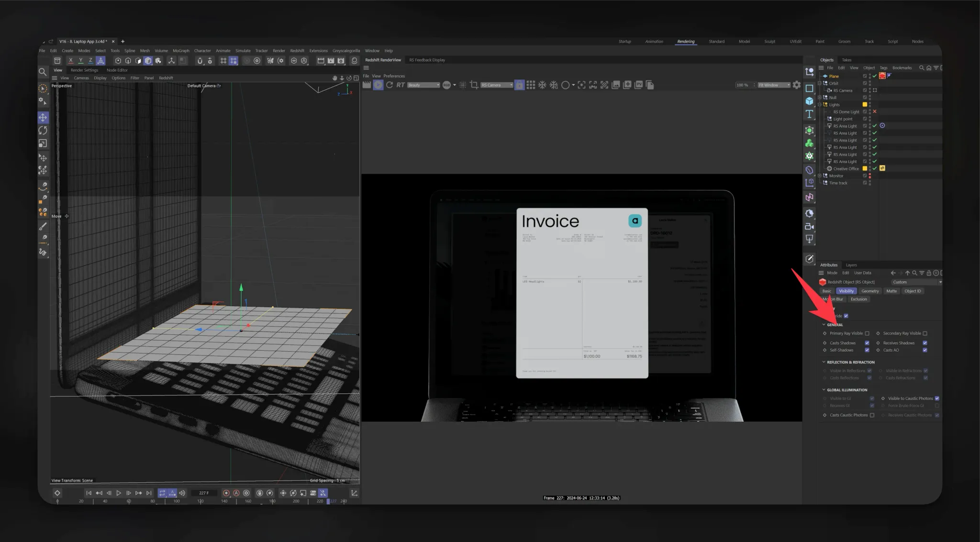Open the RenderView settings gear
The height and width of the screenshot is (542, 980).
coord(796,85)
